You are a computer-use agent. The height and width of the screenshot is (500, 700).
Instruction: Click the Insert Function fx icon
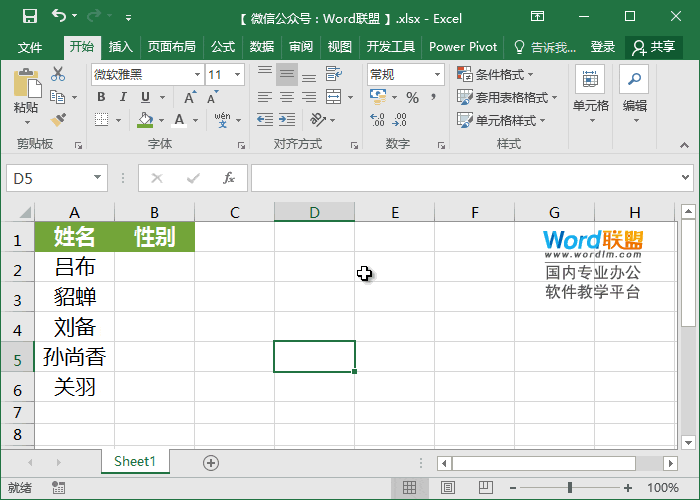click(229, 178)
